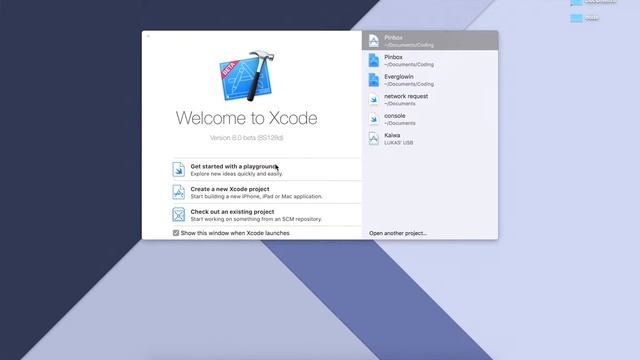The width and height of the screenshot is (640, 360).
Task: Open the Kaiwa project on LUKAS' USB
Action: pyautogui.click(x=430, y=139)
